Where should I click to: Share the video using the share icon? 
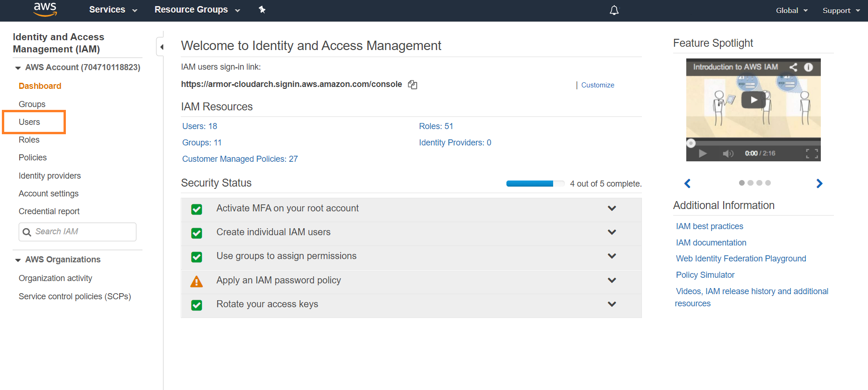click(793, 67)
